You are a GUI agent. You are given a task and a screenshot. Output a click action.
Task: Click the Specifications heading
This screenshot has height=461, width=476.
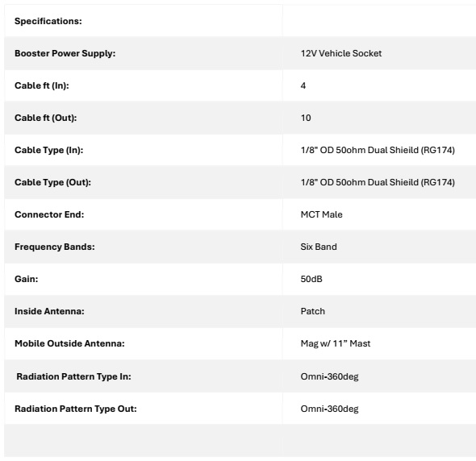tap(48, 21)
